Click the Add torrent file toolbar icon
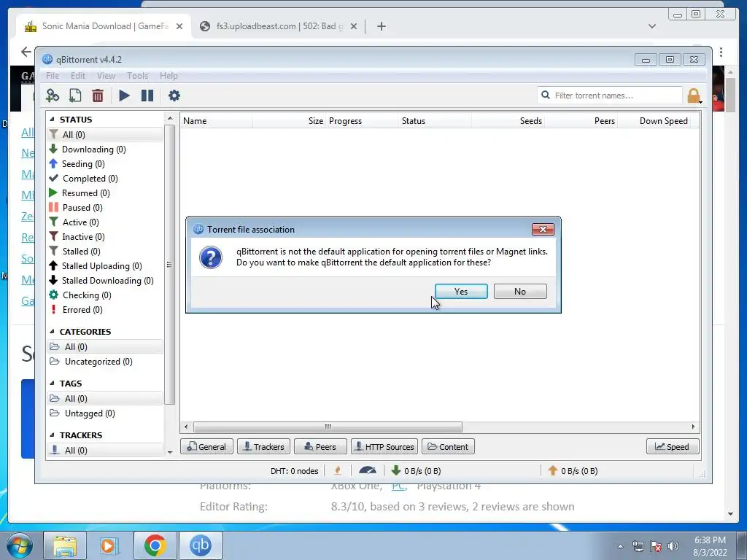 click(x=75, y=96)
